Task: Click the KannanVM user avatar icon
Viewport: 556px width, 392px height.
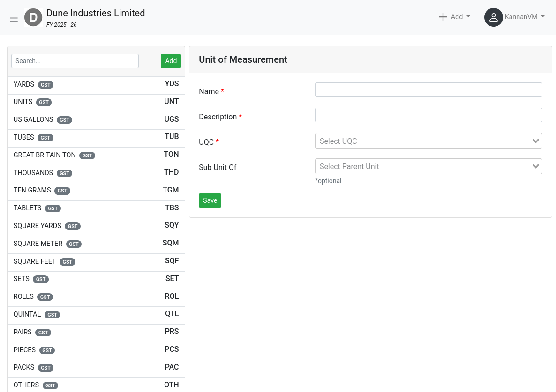Action: 493,17
